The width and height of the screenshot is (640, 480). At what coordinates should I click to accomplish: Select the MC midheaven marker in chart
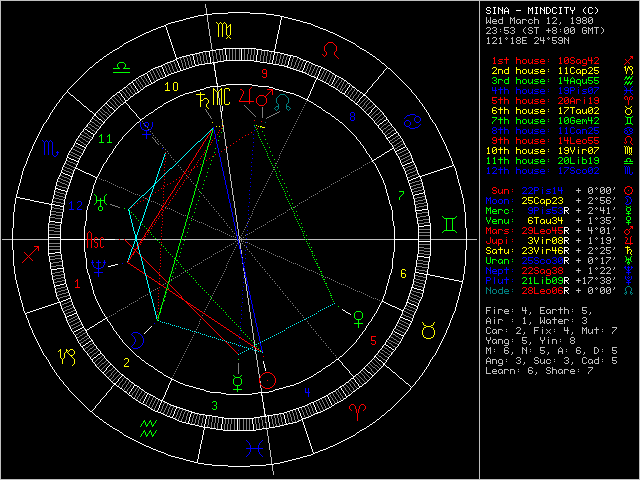(x=221, y=97)
